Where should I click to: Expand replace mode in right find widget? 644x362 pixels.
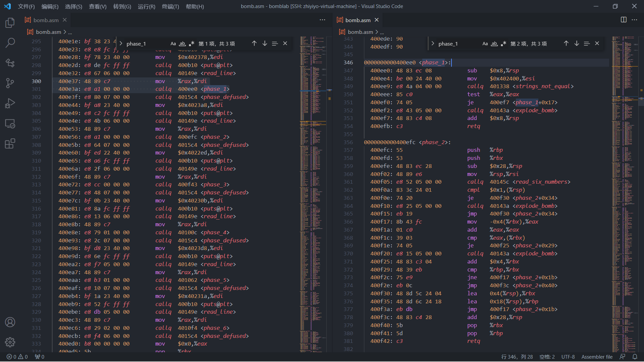(x=433, y=44)
